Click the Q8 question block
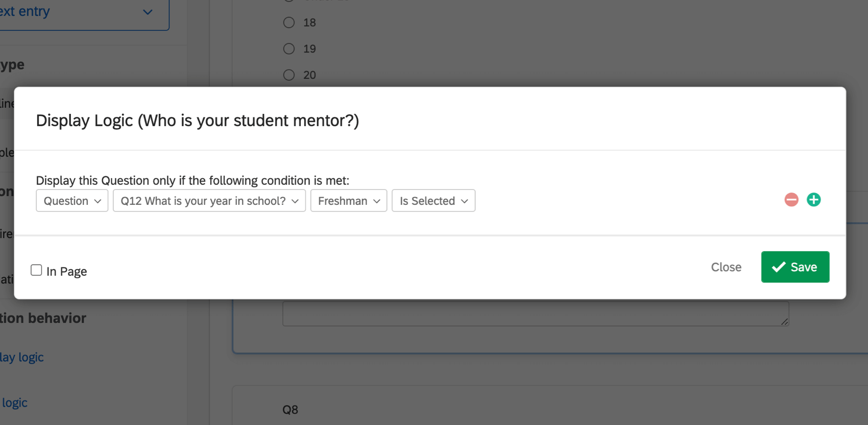The width and height of the screenshot is (868, 425). (x=290, y=409)
